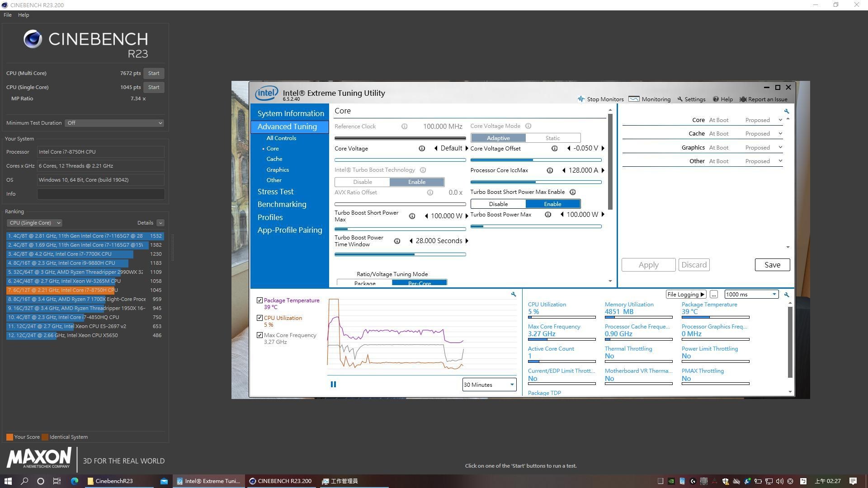Pause the monitoring graph

[x=333, y=385]
